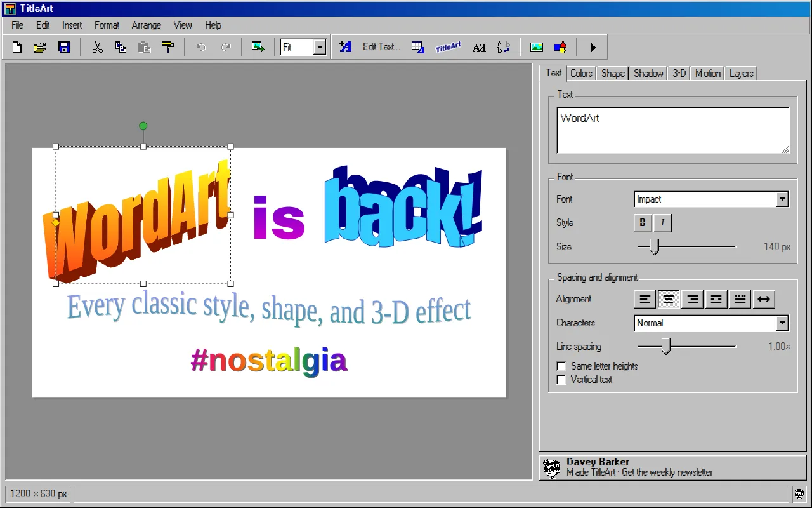Set alignment to left
Viewport: 812px width, 508px height.
(645, 299)
